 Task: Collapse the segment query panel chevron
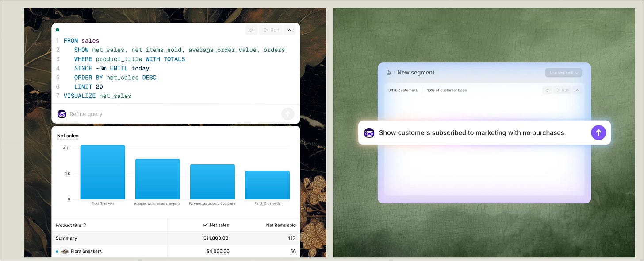click(577, 90)
